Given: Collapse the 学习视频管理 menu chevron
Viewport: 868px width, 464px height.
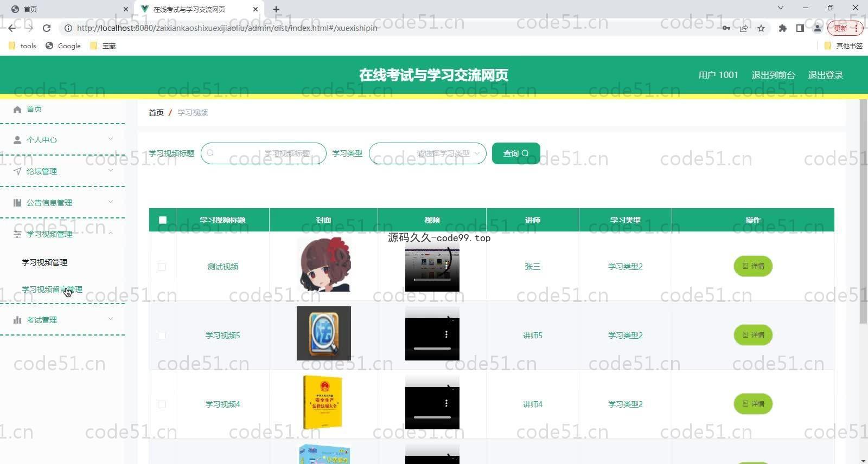Looking at the screenshot, I should point(111,234).
